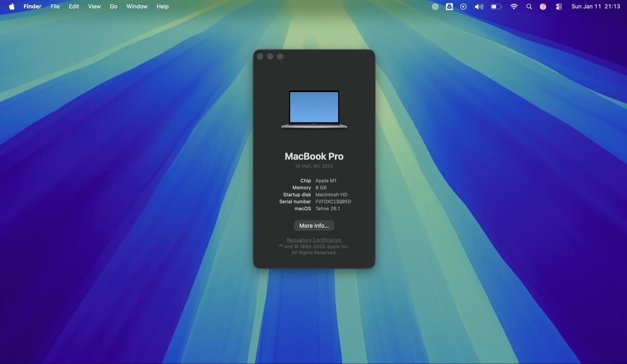Image resolution: width=627 pixels, height=364 pixels.
Task: Open the Window menu
Action: (137, 6)
